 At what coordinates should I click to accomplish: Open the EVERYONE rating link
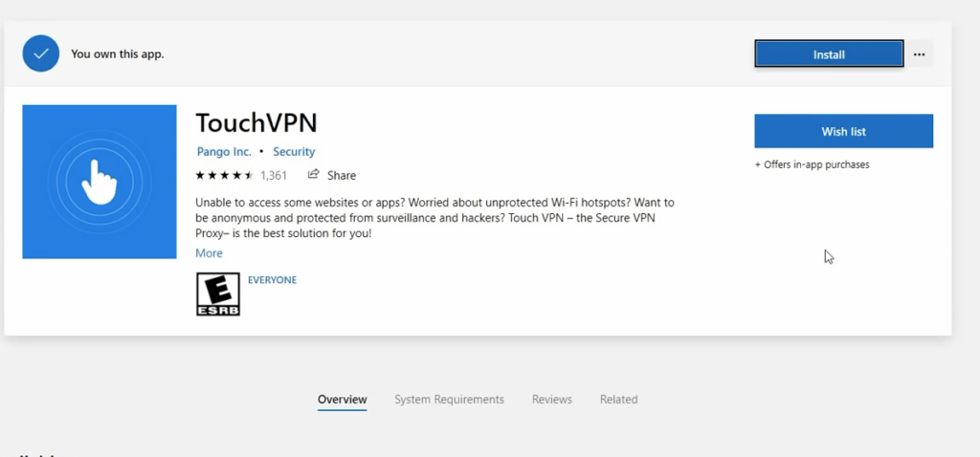pyautogui.click(x=272, y=280)
